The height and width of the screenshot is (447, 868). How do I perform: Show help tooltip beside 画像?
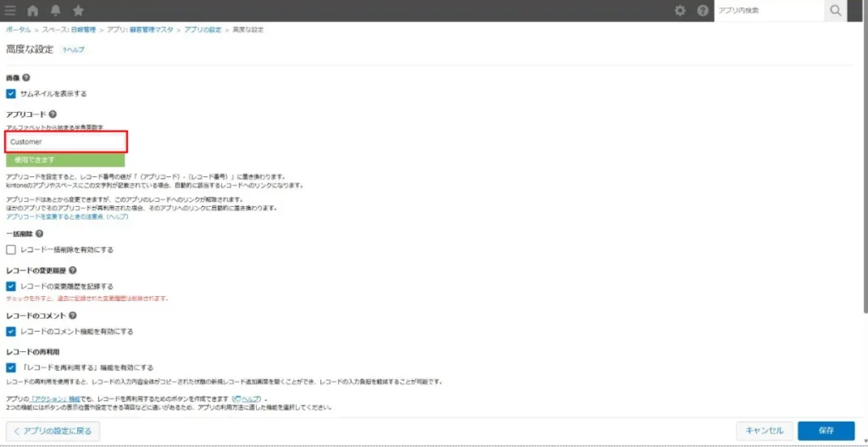(26, 78)
